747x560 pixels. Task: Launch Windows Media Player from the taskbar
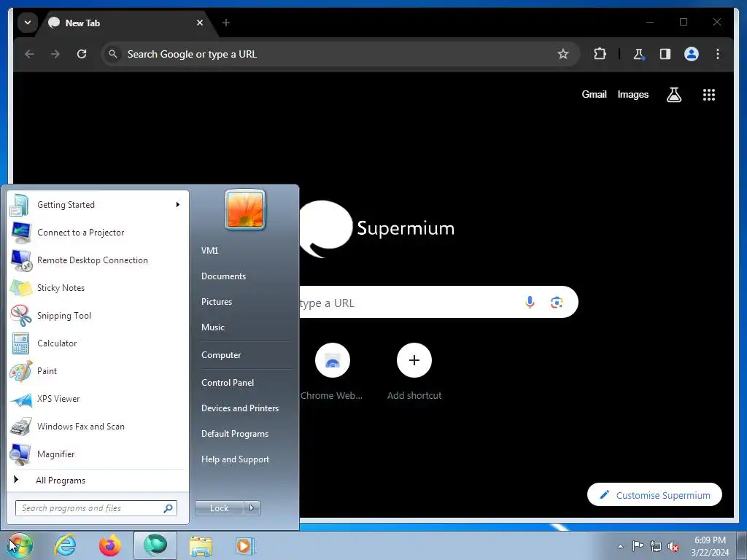245,545
